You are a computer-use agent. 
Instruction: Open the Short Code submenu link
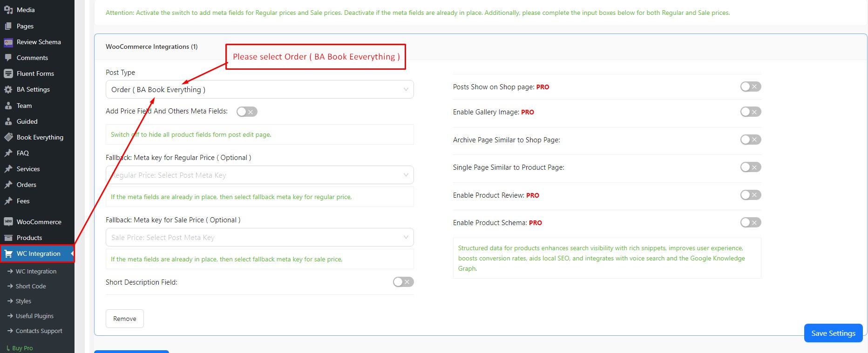[x=31, y=286]
